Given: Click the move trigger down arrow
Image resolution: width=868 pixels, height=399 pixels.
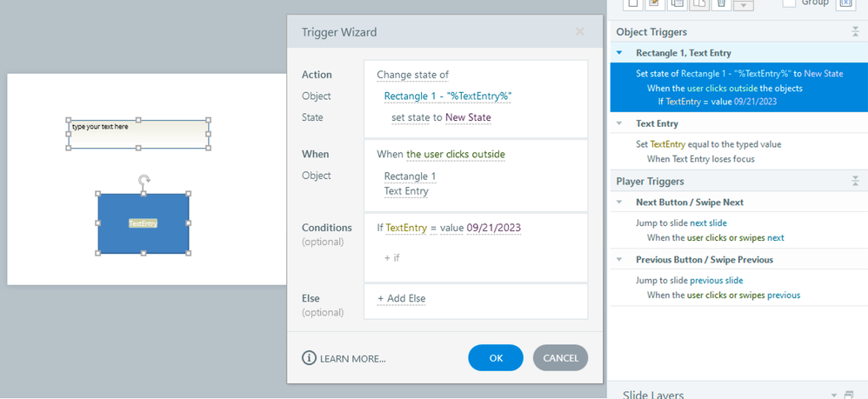Looking at the screenshot, I should click(744, 5).
